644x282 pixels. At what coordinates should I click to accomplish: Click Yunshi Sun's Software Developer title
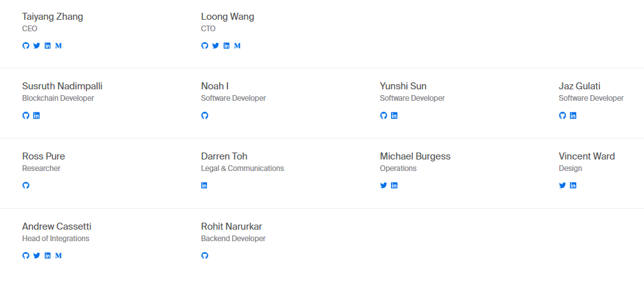coord(412,98)
